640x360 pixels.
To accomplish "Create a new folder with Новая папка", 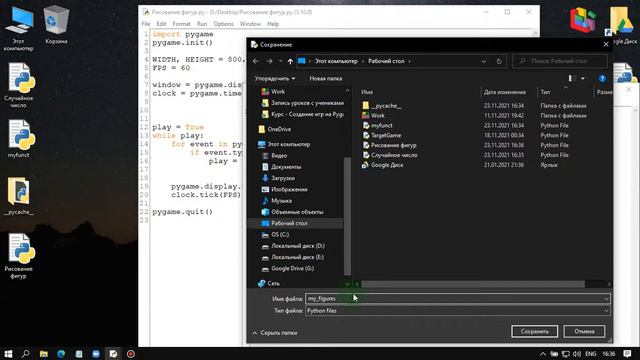I will tap(325, 78).
